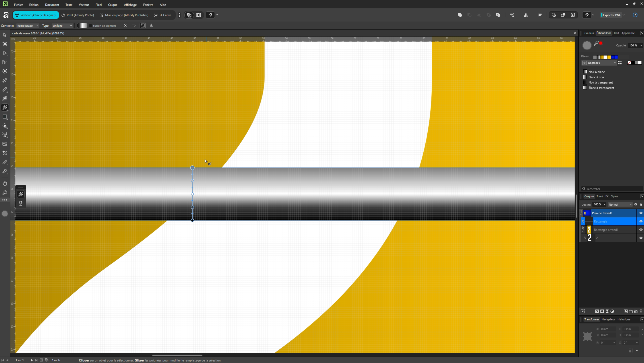Select the Pencil tool
Viewport: 644px width, 363px height.
(x=5, y=90)
